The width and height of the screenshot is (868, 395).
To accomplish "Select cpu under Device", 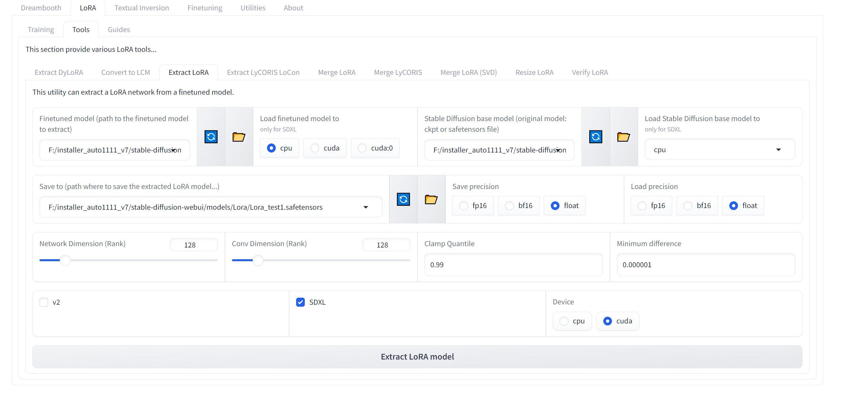I will pos(564,321).
